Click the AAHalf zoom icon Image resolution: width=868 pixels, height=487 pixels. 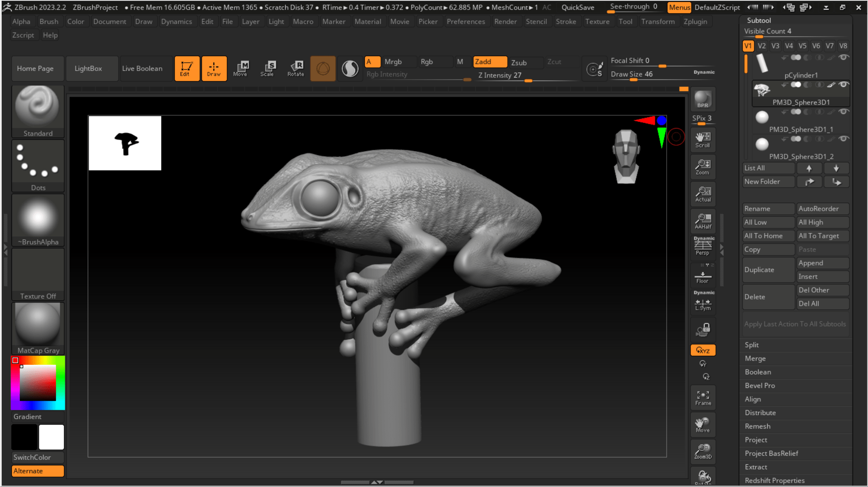[x=703, y=221]
